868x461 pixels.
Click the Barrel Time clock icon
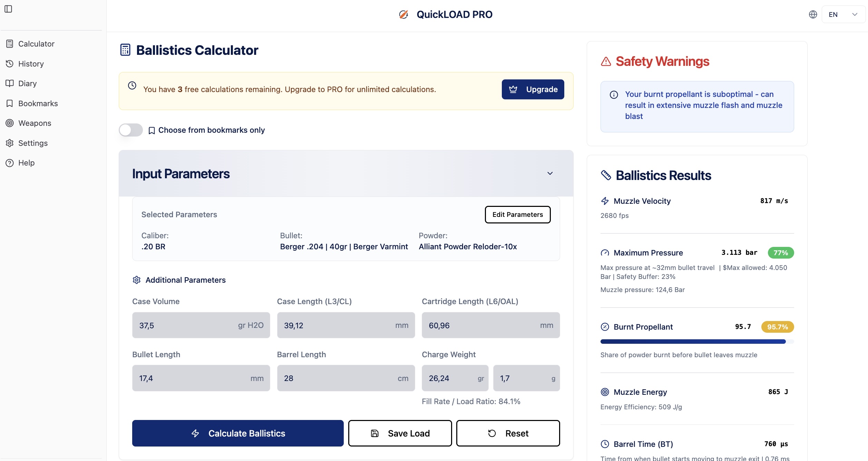[x=605, y=444]
